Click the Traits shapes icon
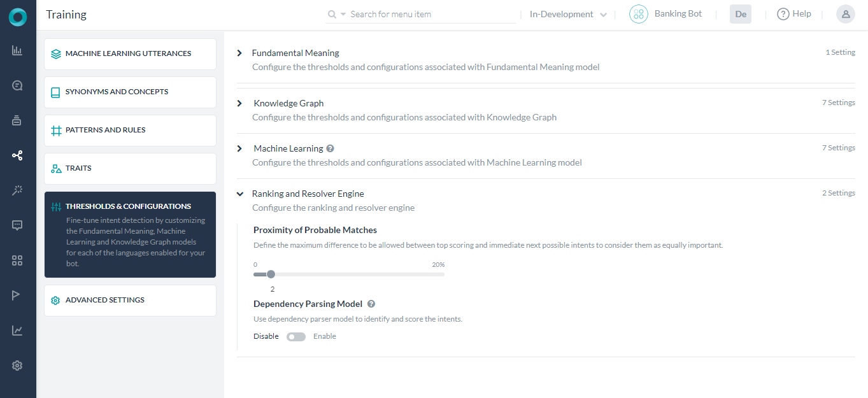The image size is (868, 398). tap(56, 169)
